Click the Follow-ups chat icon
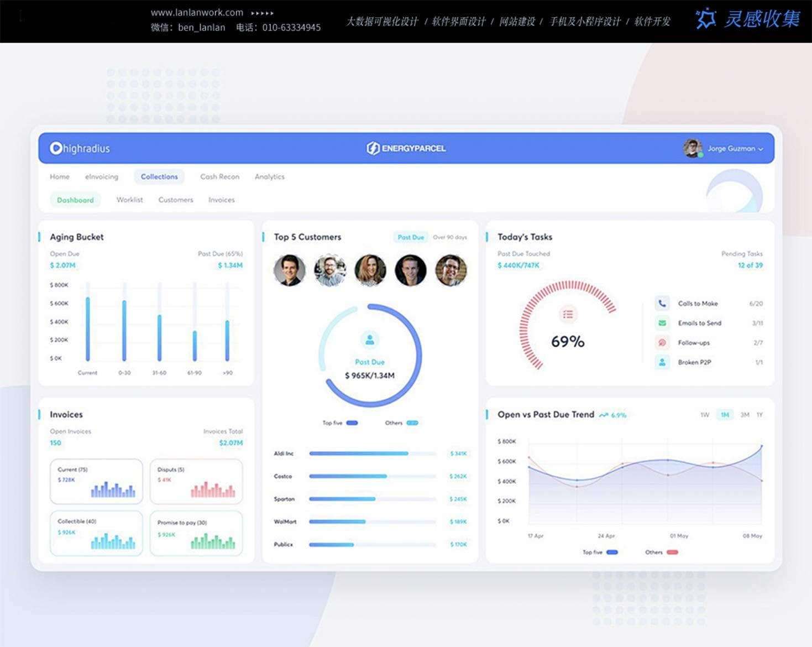Screen dimensions: 812x647 click(662, 343)
